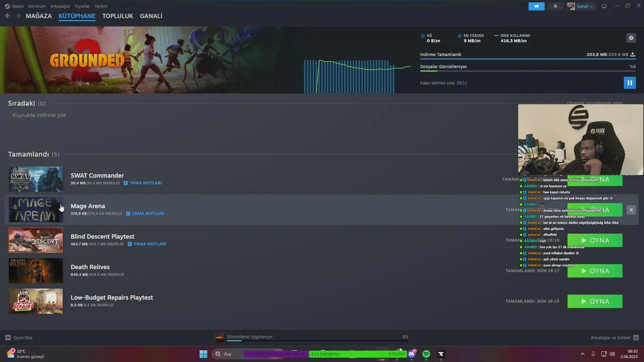Open the weather widget showing 22°C
This screenshot has height=362, width=644.
click(x=25, y=354)
